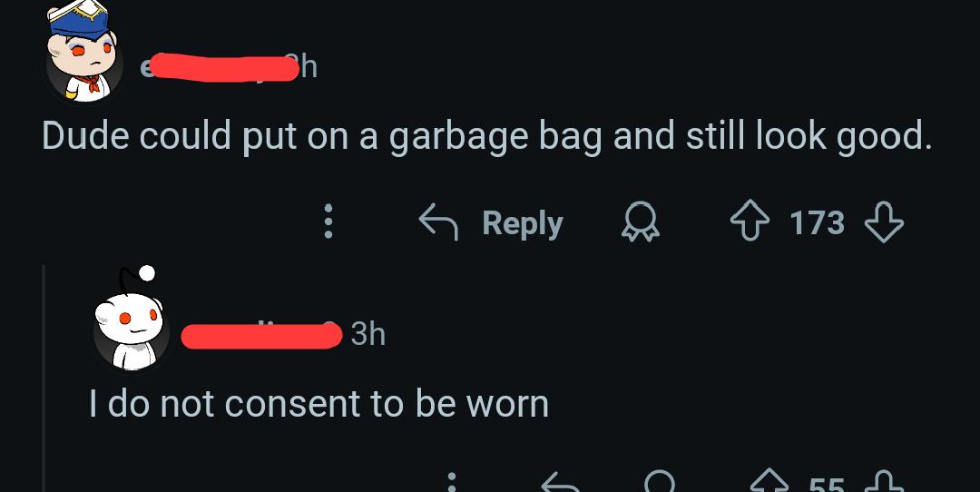Open the default Snoo avatar profile

[132, 319]
